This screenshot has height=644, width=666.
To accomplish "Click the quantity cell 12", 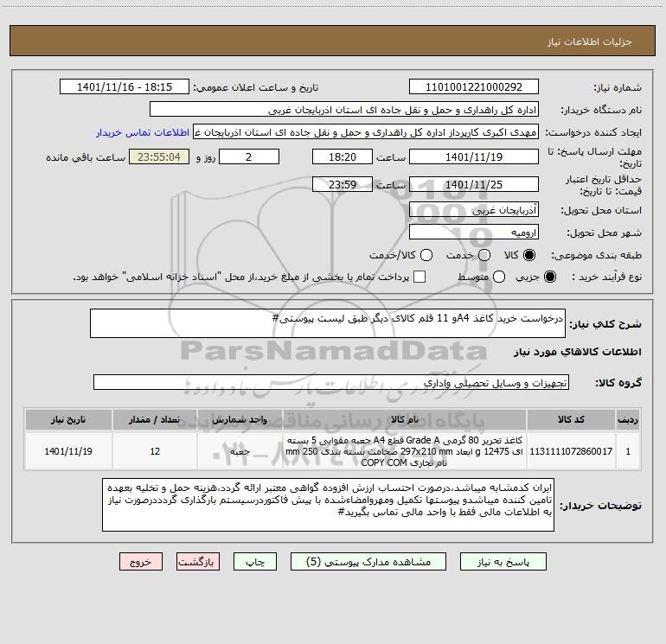I will pos(155,451).
